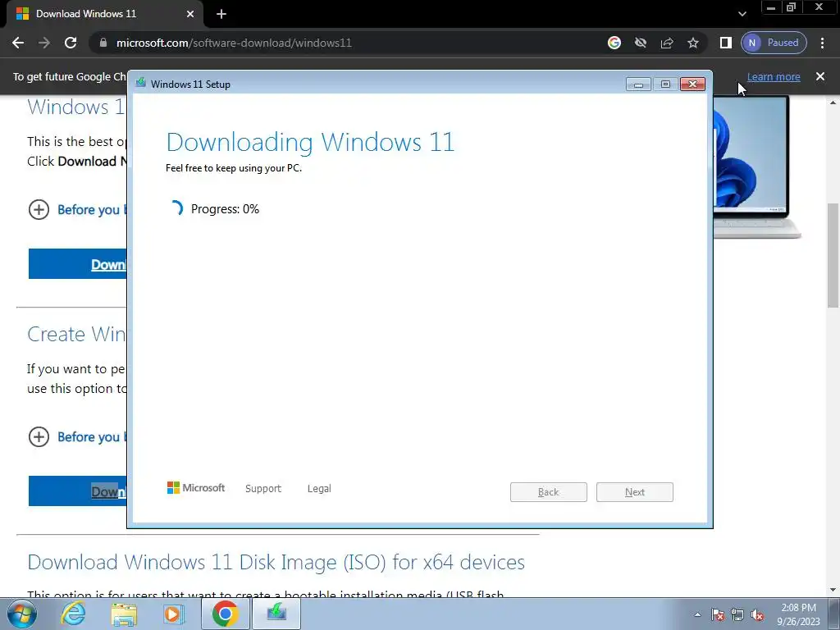
Task: Click the Download Windows 11 Disk Image heading
Action: click(276, 562)
